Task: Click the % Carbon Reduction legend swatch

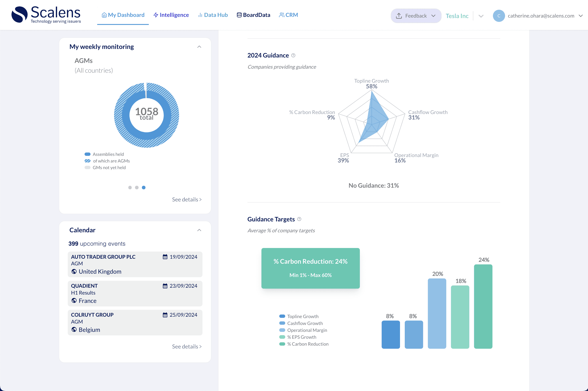Action: (x=282, y=344)
